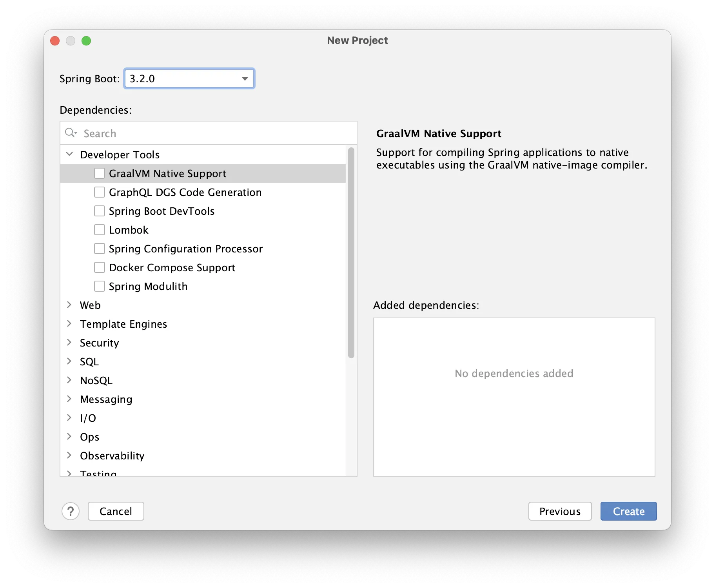This screenshot has height=588, width=715.
Task: Enable GraalVM Native Support dependency
Action: pyautogui.click(x=100, y=173)
